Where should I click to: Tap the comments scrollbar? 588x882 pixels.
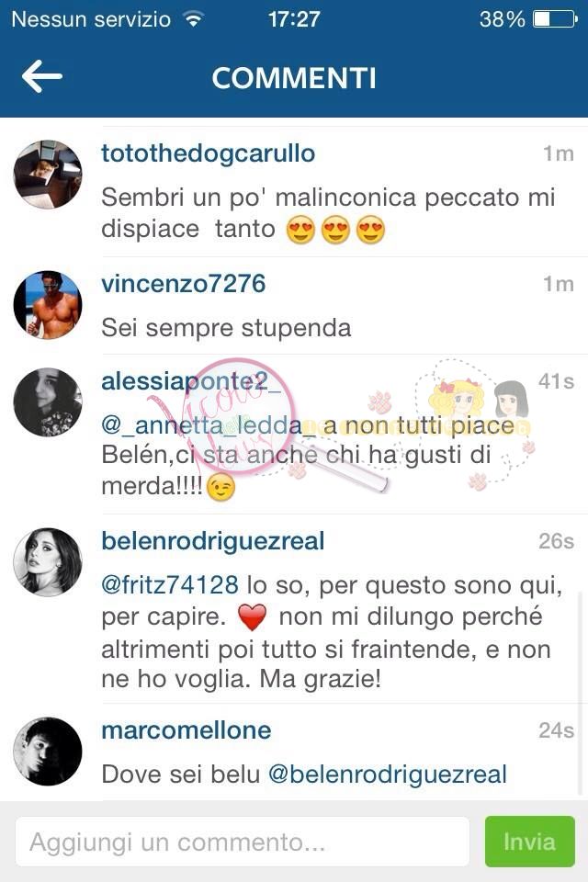click(x=580, y=691)
